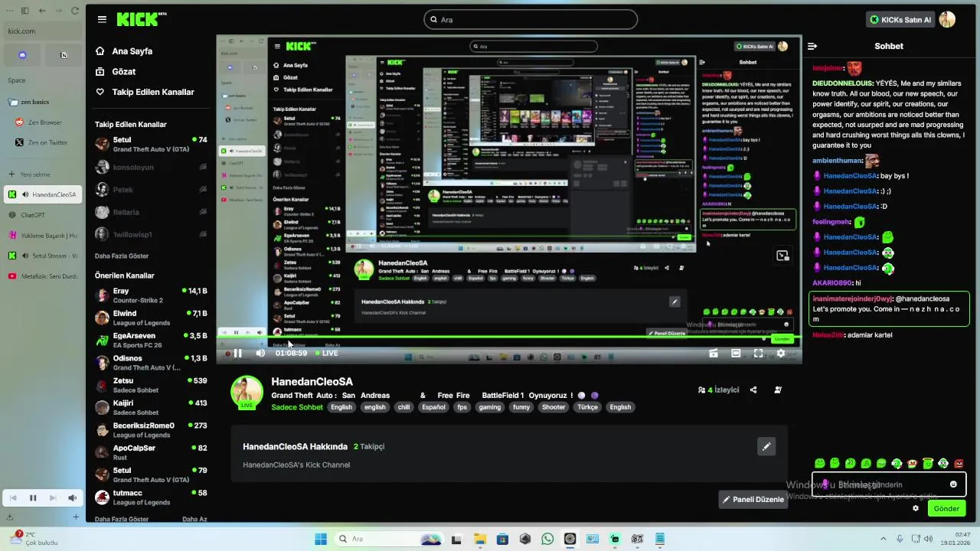Collapse recommended list with Daha Az
980x551 pixels.
(194, 519)
